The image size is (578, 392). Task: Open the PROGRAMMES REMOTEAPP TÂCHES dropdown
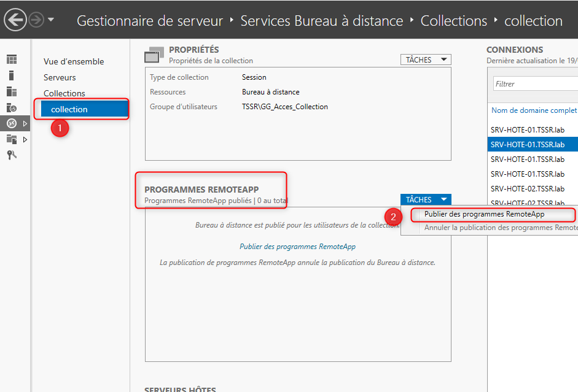[x=425, y=199]
